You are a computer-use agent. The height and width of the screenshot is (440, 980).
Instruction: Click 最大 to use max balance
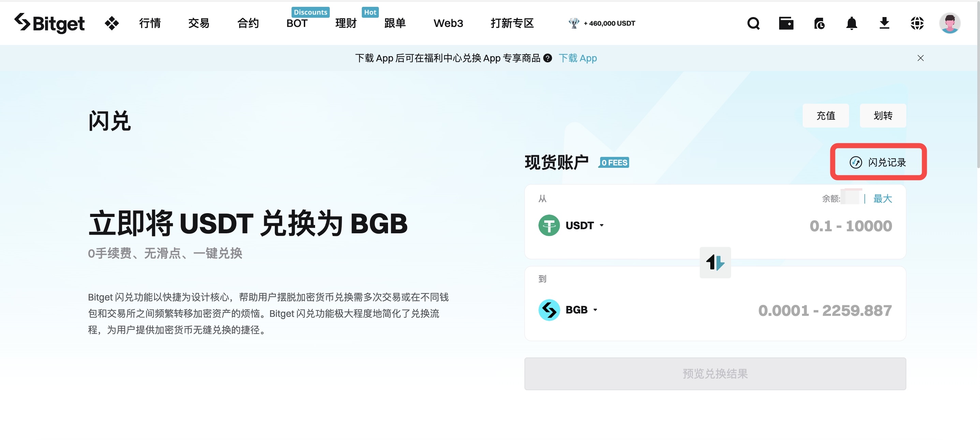point(882,198)
